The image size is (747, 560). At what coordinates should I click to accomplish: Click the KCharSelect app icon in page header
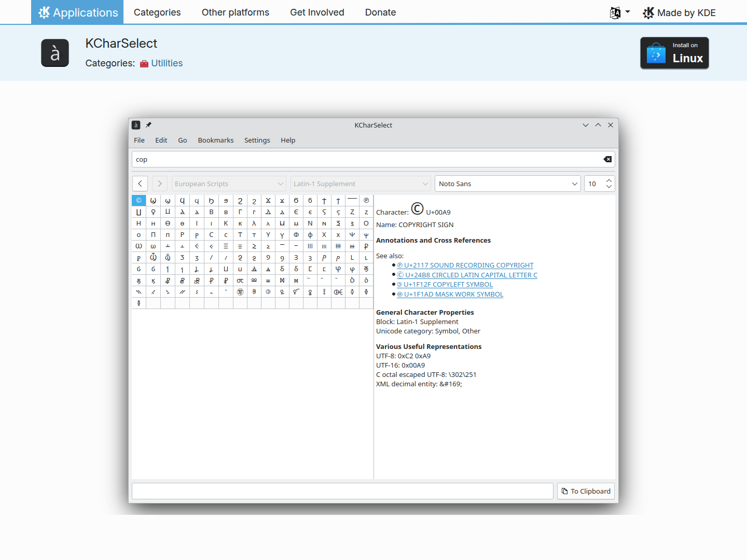(55, 53)
